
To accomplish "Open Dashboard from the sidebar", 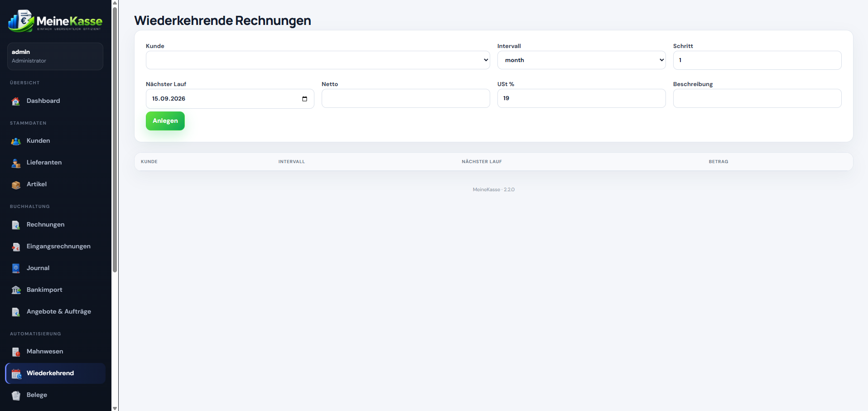I will pyautogui.click(x=55, y=101).
